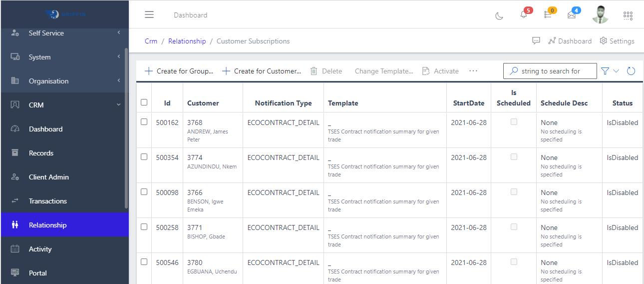The width and height of the screenshot is (644, 284).
Task: Select the Relationship sidebar item
Action: click(64, 225)
